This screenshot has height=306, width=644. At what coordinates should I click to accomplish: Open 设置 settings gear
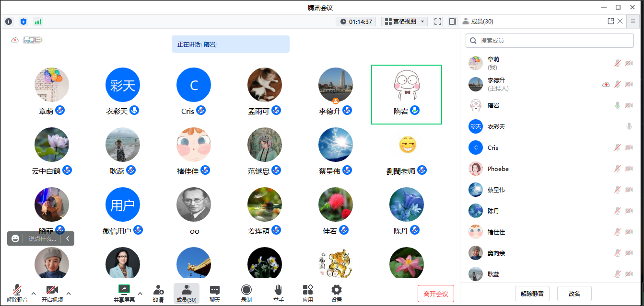coord(337,293)
